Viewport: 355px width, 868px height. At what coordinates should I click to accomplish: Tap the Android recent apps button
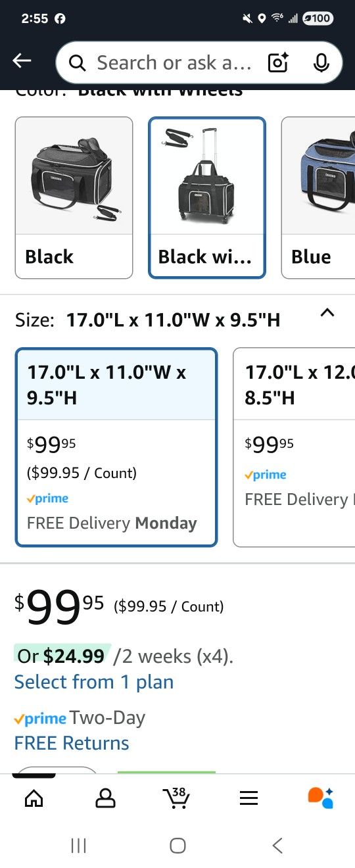click(78, 846)
